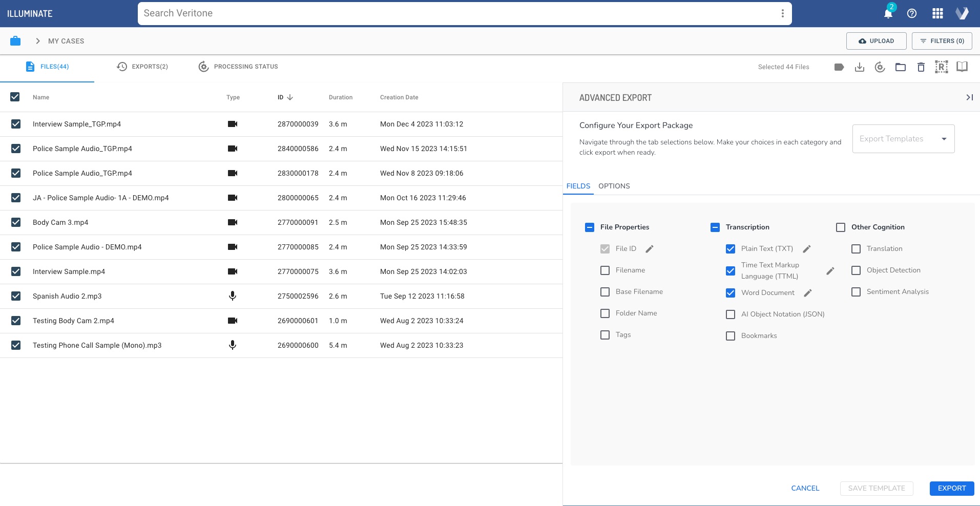Delete selected files using the trash icon

921,67
